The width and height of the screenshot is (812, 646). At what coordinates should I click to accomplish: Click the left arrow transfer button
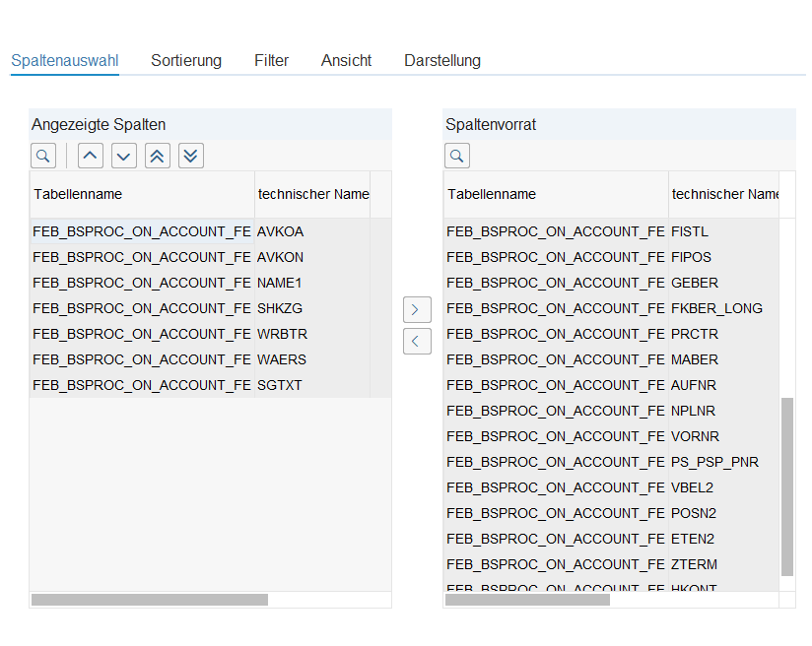[x=417, y=342]
